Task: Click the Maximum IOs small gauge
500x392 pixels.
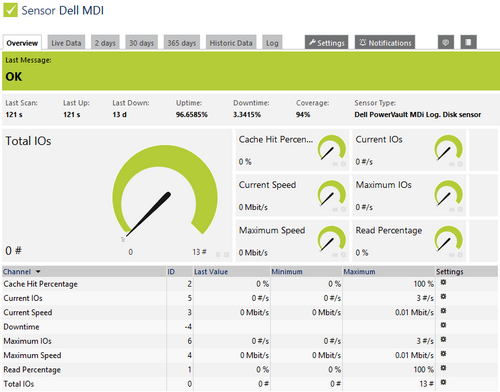Action: pos(449,194)
